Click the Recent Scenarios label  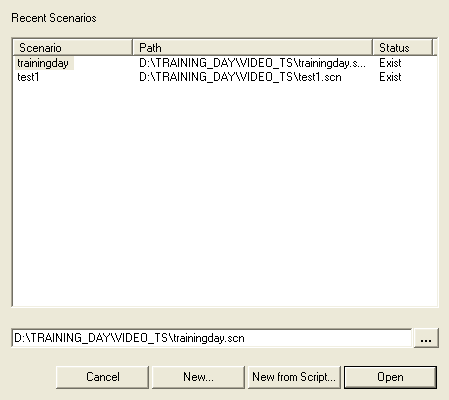pos(54,18)
